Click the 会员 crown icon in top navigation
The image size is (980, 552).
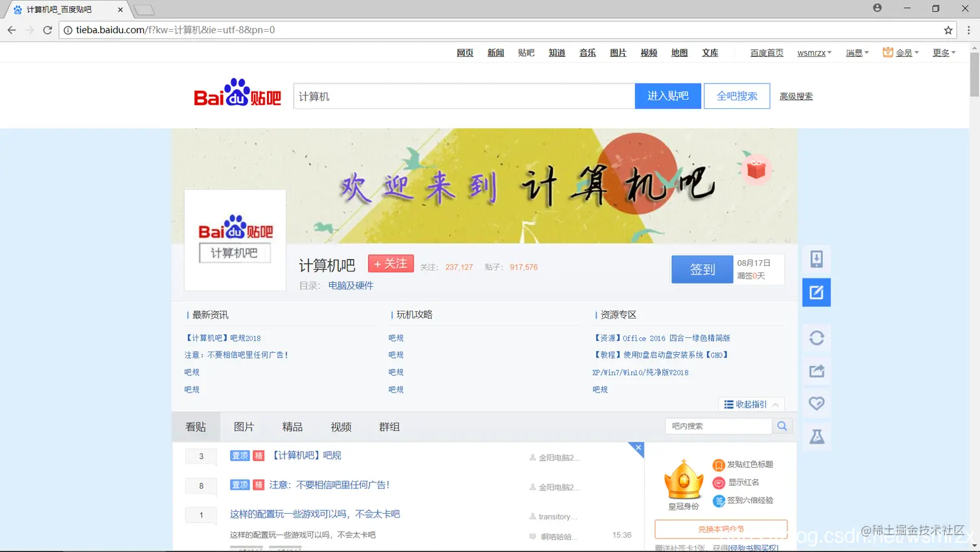point(887,53)
